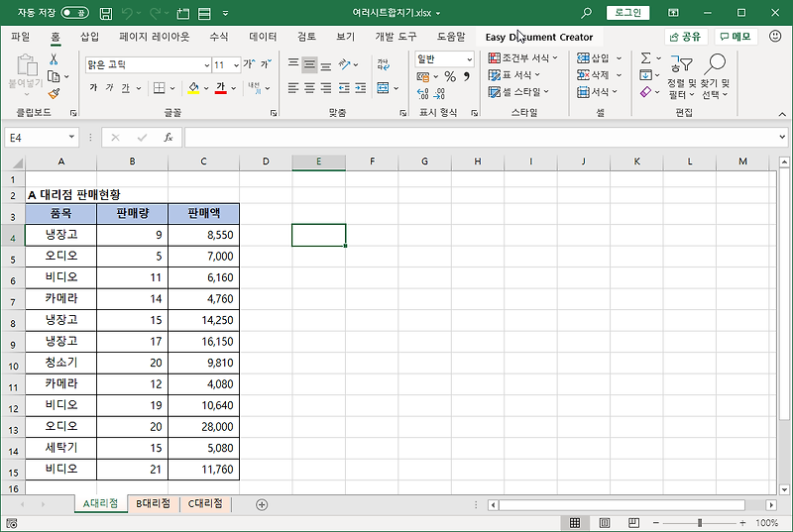
Task: Click the orientation text angle icon
Action: tap(344, 64)
